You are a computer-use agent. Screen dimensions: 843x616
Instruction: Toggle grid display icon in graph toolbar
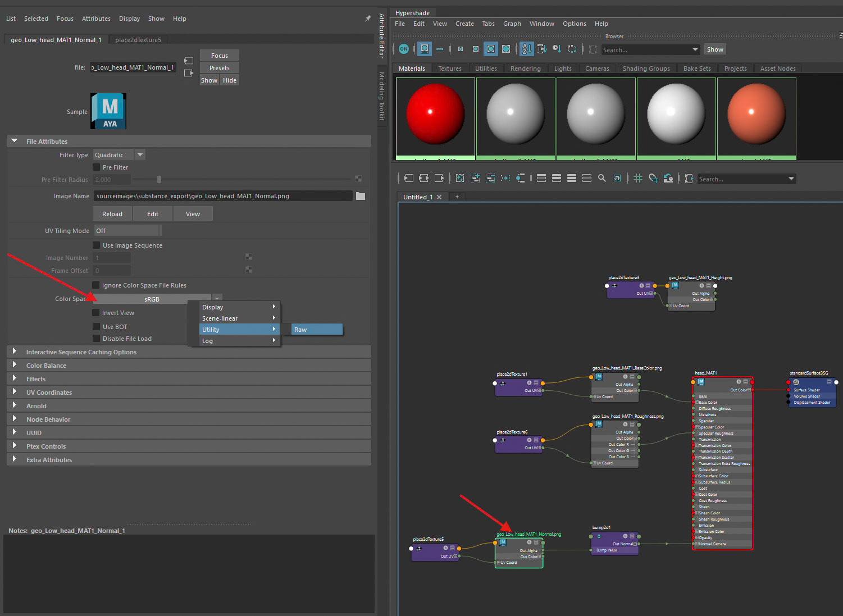(638, 179)
